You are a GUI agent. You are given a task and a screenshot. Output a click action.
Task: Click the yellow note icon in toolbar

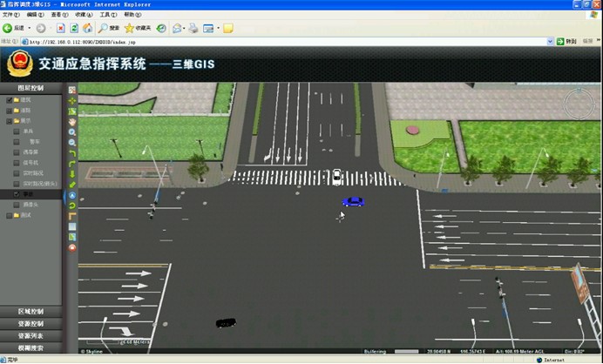tap(228, 28)
